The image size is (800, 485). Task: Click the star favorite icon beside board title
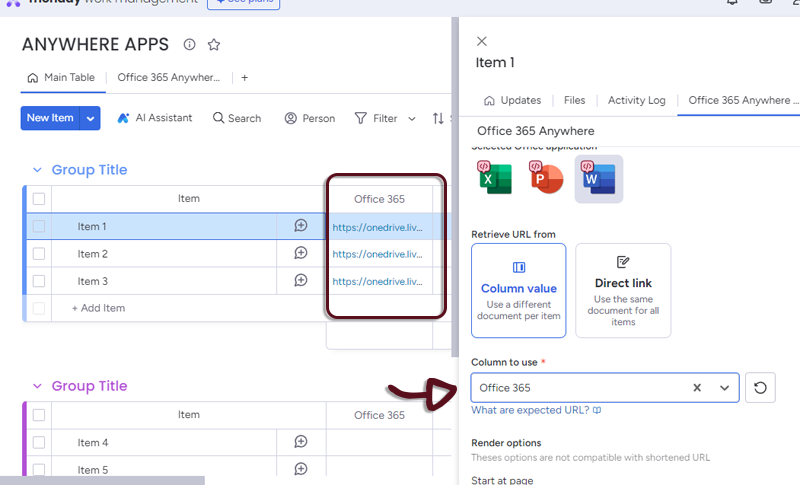point(213,45)
